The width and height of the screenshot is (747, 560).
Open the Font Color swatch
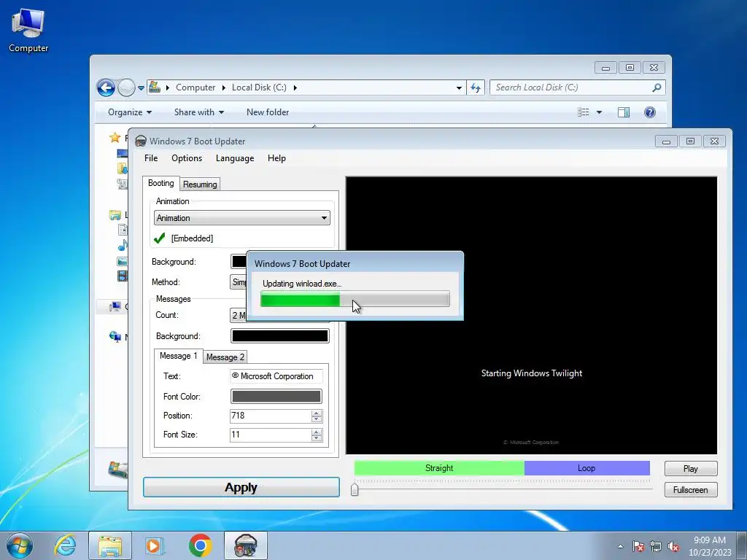276,397
